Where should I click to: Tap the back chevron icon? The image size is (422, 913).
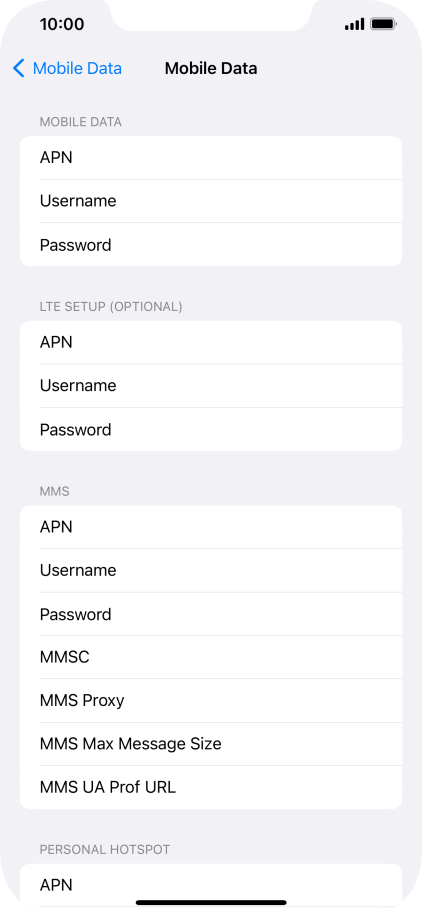[x=19, y=68]
